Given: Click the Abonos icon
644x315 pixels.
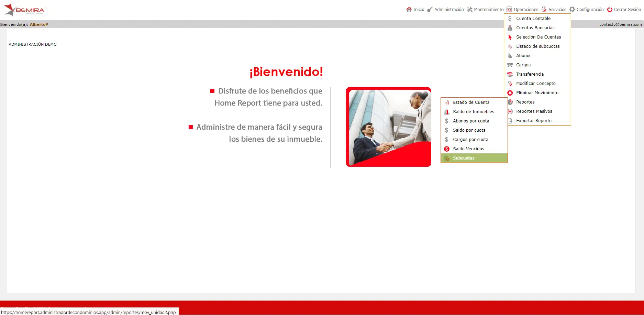Looking at the screenshot, I should pyautogui.click(x=510, y=56).
